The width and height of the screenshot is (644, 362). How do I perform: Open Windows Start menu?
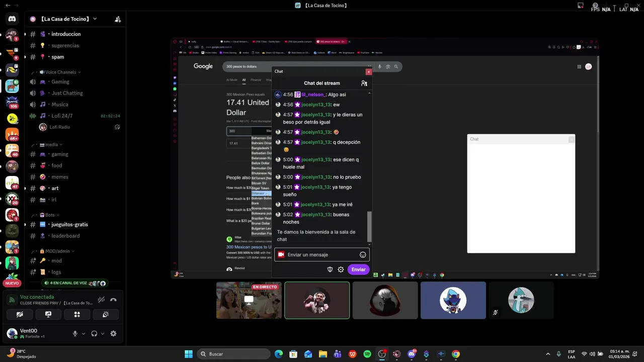tap(189, 354)
